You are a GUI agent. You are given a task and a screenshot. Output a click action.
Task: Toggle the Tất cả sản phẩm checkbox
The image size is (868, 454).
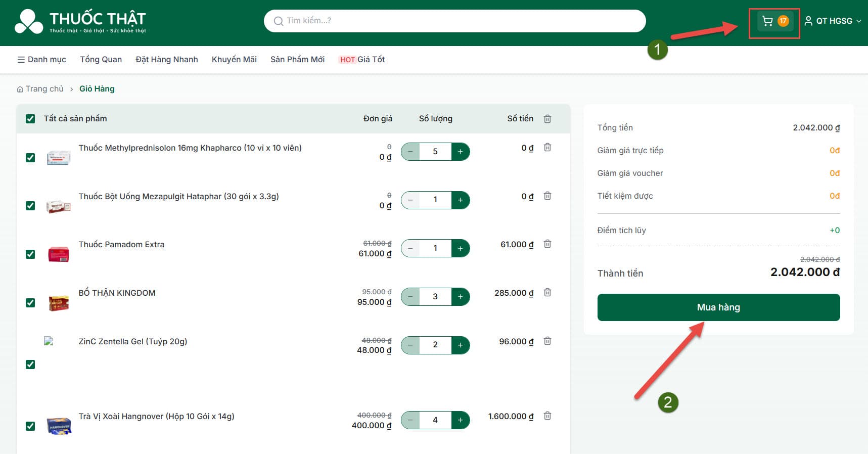pos(30,119)
